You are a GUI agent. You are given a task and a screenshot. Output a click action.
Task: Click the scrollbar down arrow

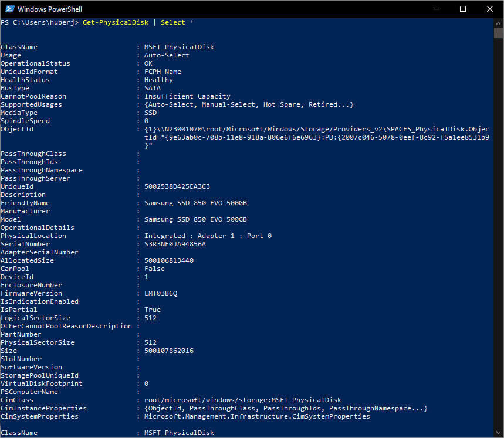[x=498, y=433]
